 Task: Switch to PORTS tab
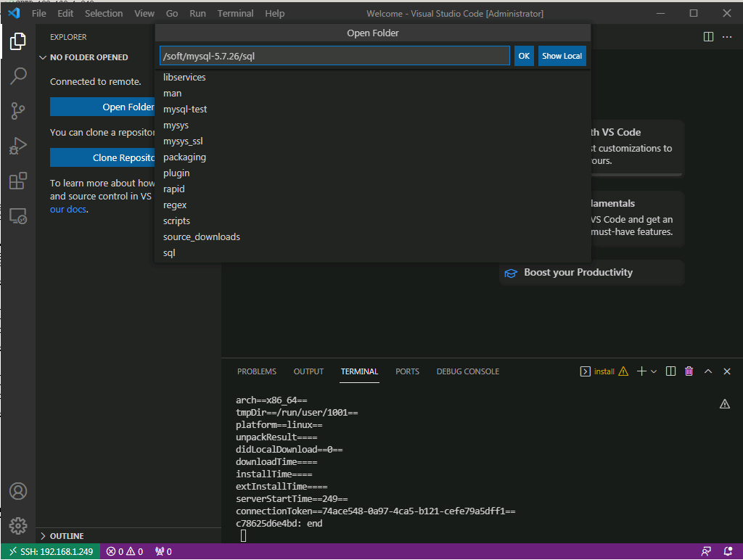click(x=408, y=371)
